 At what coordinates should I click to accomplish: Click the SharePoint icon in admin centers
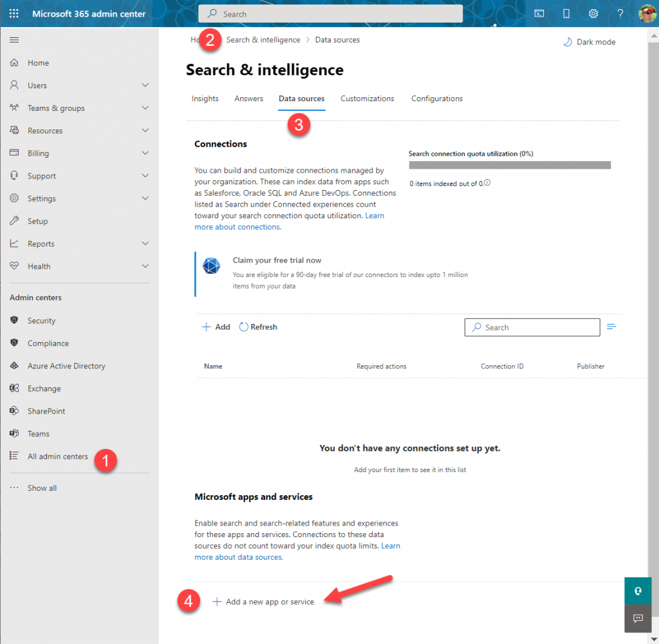[x=14, y=410]
